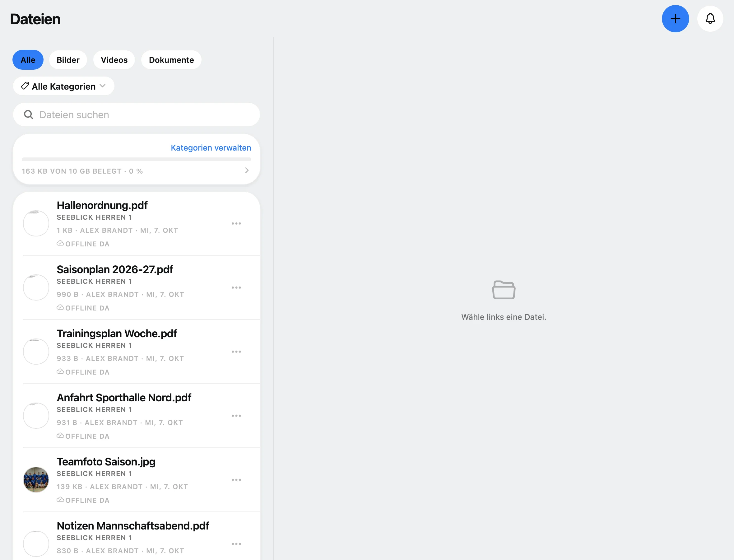Open options menu for Teamfoto Saison.jpg
The image size is (734, 560).
[236, 480]
